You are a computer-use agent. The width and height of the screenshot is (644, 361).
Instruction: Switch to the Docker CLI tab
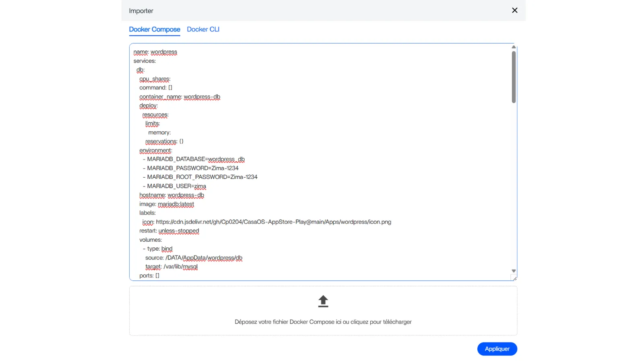(x=203, y=29)
